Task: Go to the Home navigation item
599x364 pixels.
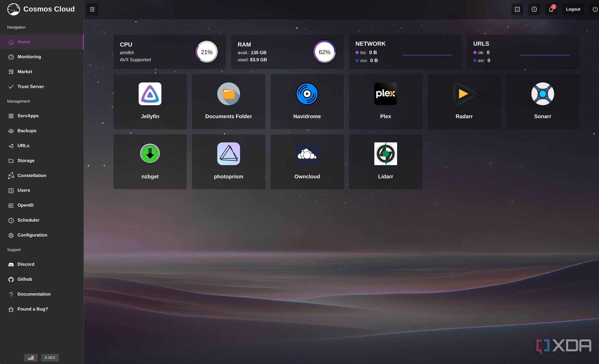Action: pos(42,42)
